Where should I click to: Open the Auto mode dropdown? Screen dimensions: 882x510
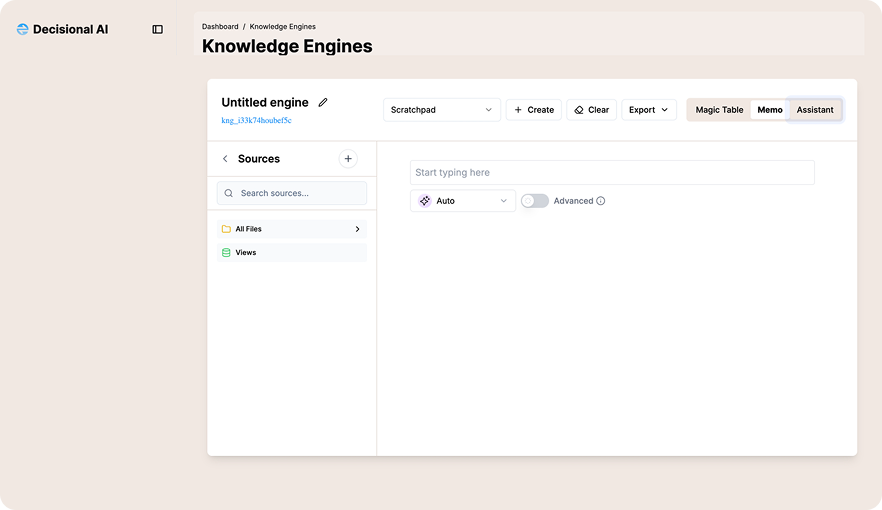[x=463, y=201]
